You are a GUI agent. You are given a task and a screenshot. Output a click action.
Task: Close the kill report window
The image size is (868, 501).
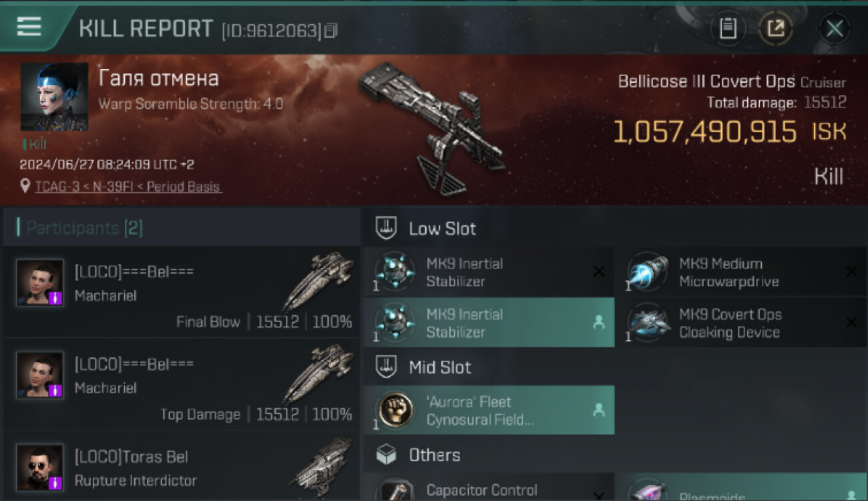835,29
